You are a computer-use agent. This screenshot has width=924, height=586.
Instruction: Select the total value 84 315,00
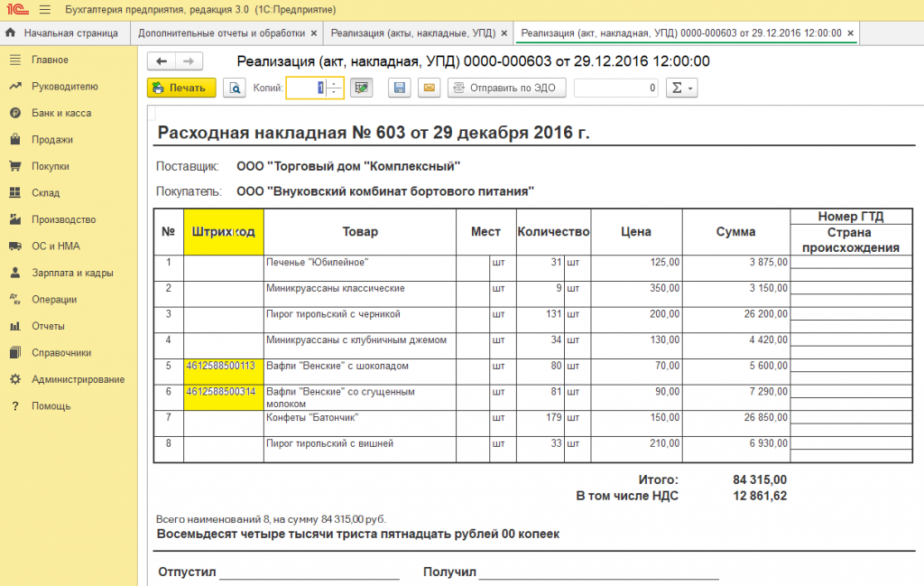(x=760, y=479)
